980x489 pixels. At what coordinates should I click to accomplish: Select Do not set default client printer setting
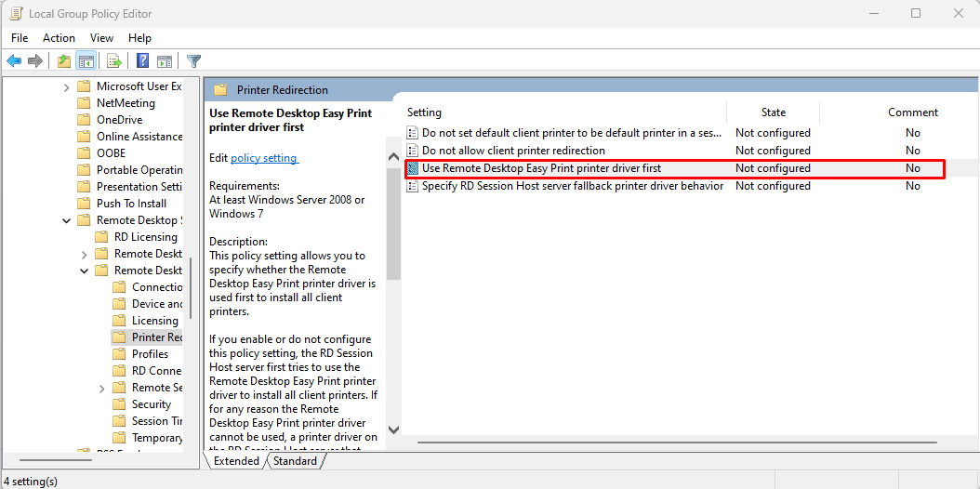point(572,132)
